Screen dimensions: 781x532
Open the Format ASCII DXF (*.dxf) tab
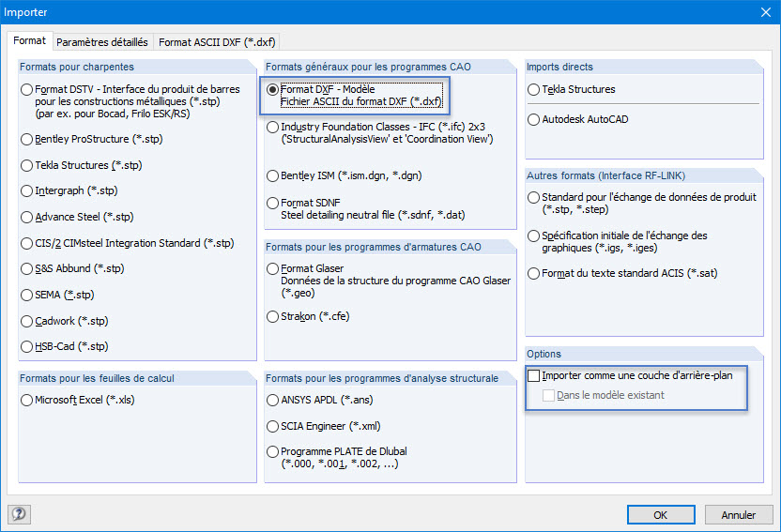(x=218, y=42)
